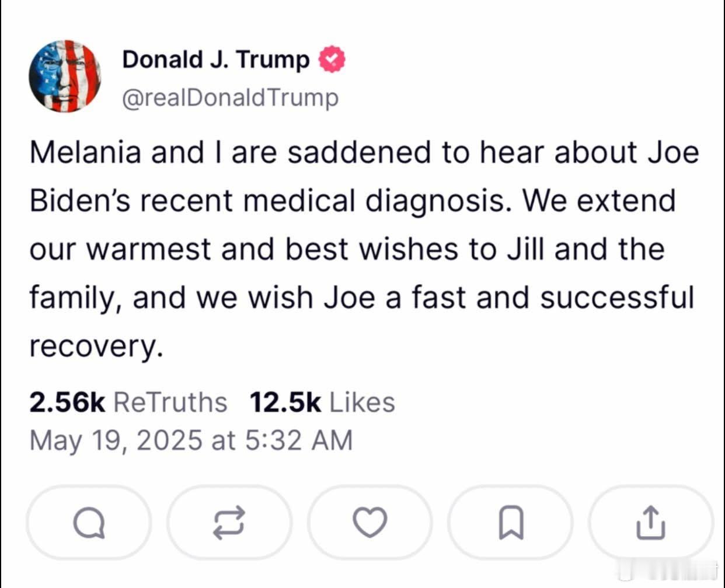
Task: Open the share options via upload-arrow icon
Action: tap(650, 522)
